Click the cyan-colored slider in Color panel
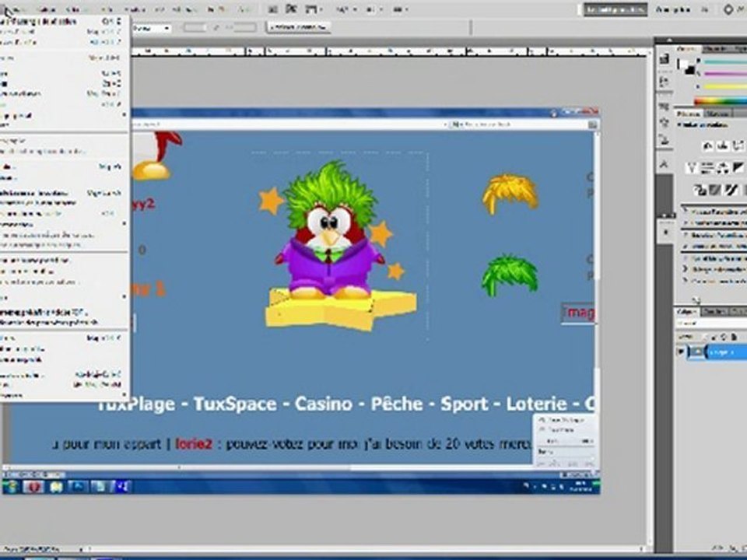 pos(725,62)
